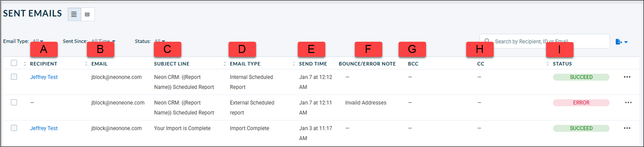Click the search magnifier icon
Viewport: 644px width, 147px height.
tap(487, 41)
